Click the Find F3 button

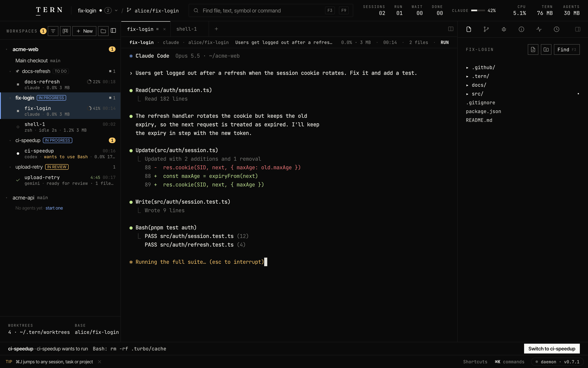coord(567,49)
